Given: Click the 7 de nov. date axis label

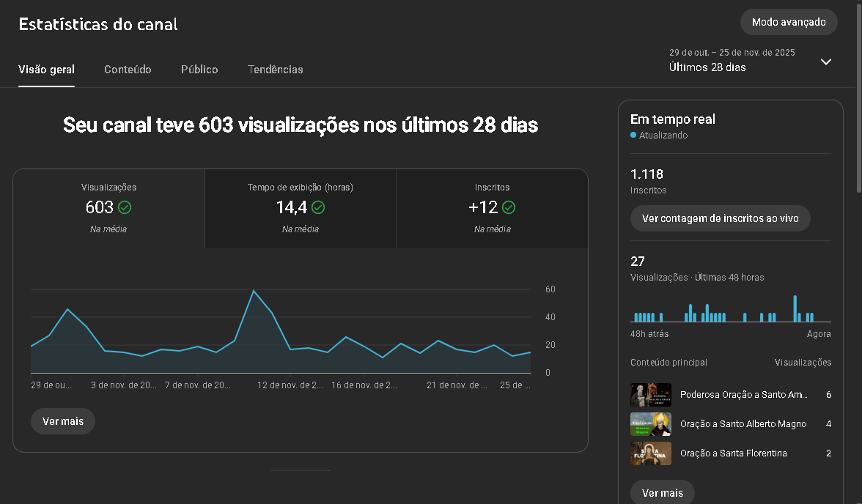Looking at the screenshot, I should [197, 385].
